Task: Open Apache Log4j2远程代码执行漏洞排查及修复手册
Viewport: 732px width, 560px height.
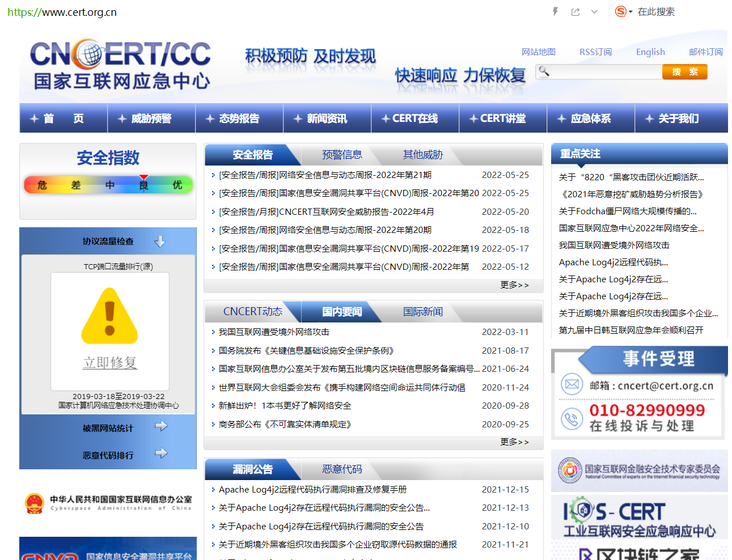Action: coord(312,490)
